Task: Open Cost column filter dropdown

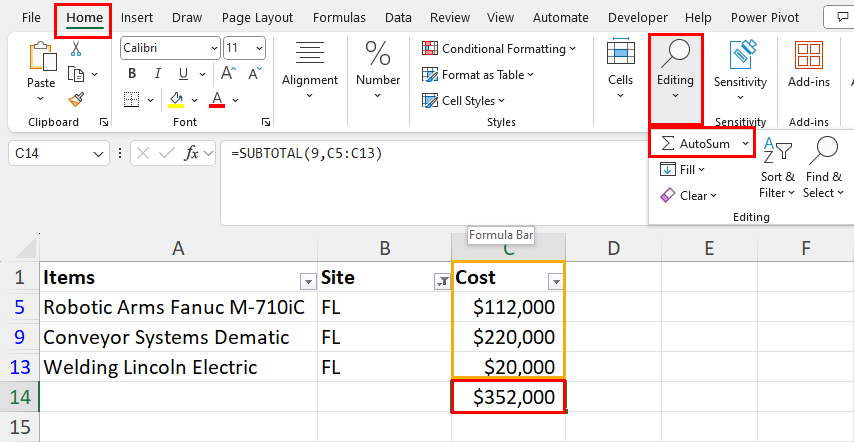Action: [x=556, y=281]
